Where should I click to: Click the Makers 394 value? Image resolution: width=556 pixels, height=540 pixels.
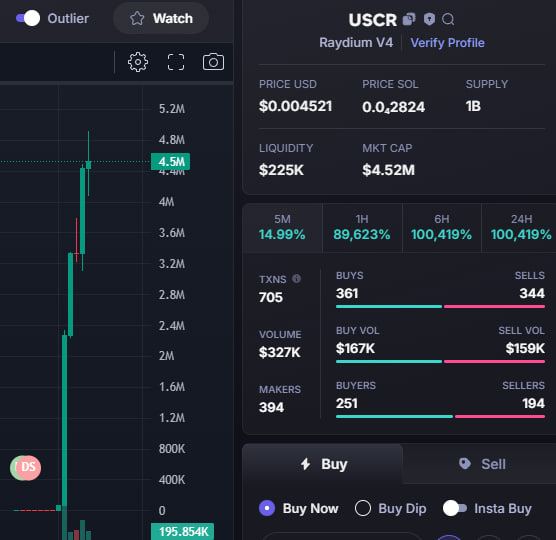click(x=271, y=407)
